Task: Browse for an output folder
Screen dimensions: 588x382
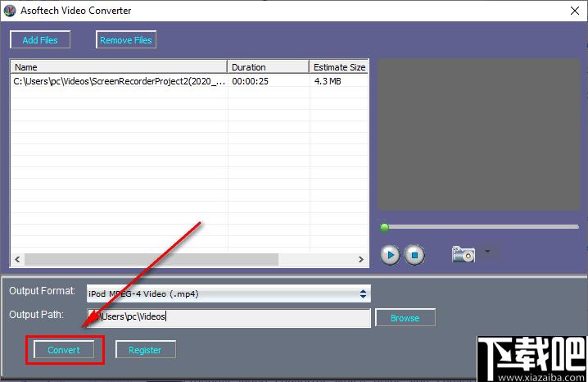Action: (x=405, y=318)
